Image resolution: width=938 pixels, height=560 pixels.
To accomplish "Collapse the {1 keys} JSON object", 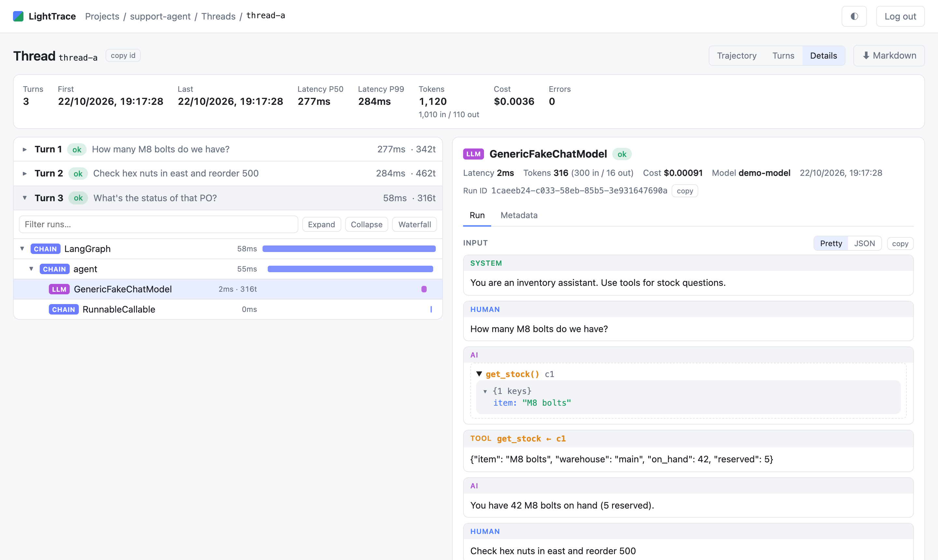I will pos(485,391).
